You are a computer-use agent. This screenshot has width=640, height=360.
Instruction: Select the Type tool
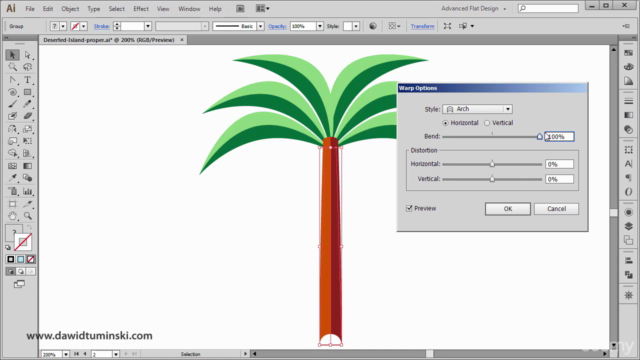pos(27,80)
